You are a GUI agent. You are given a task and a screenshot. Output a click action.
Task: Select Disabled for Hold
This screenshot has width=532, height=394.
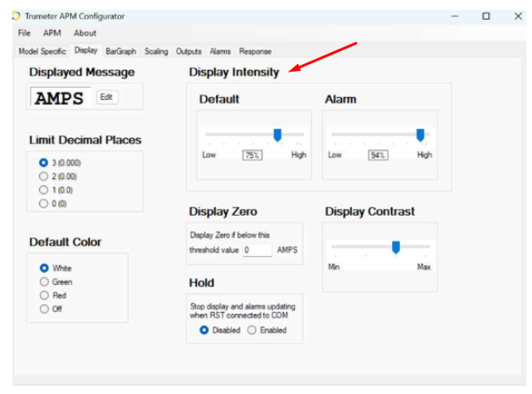[x=220, y=330]
